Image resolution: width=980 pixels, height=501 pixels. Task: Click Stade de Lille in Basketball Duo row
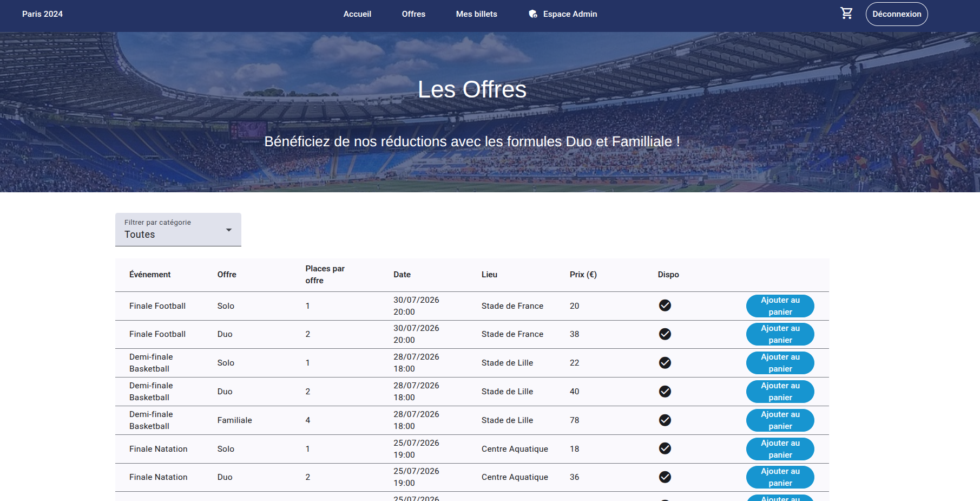click(507, 392)
